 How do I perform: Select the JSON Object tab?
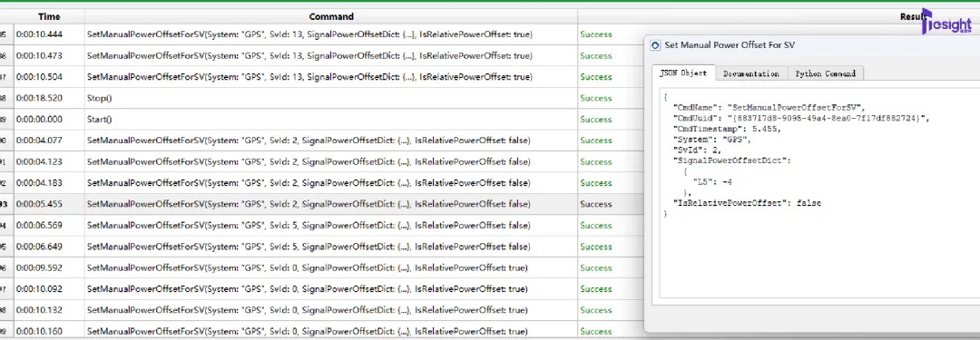pyautogui.click(x=683, y=73)
